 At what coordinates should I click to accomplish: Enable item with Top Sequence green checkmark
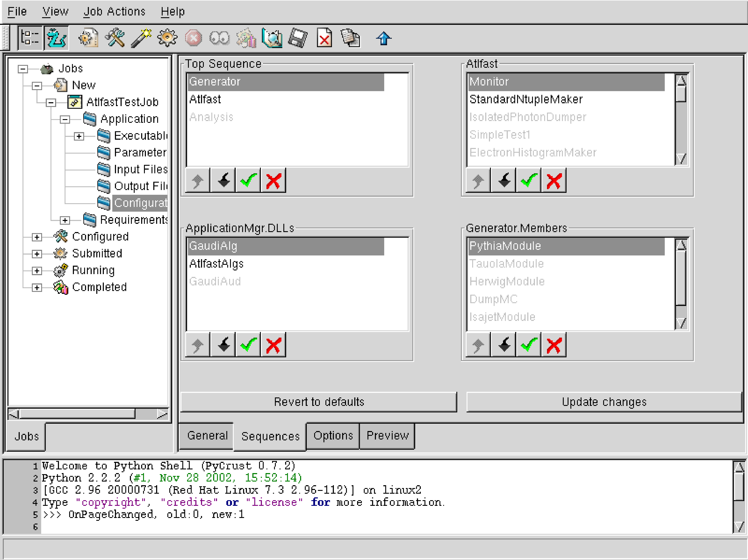tap(248, 181)
